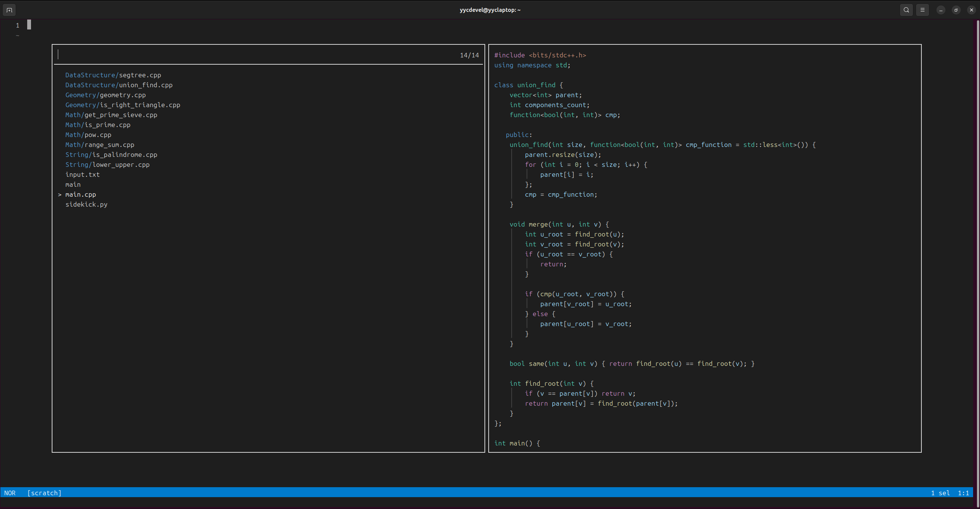The image size is (980, 509).
Task: Click the highlighted main.cpp entry
Action: tap(80, 194)
